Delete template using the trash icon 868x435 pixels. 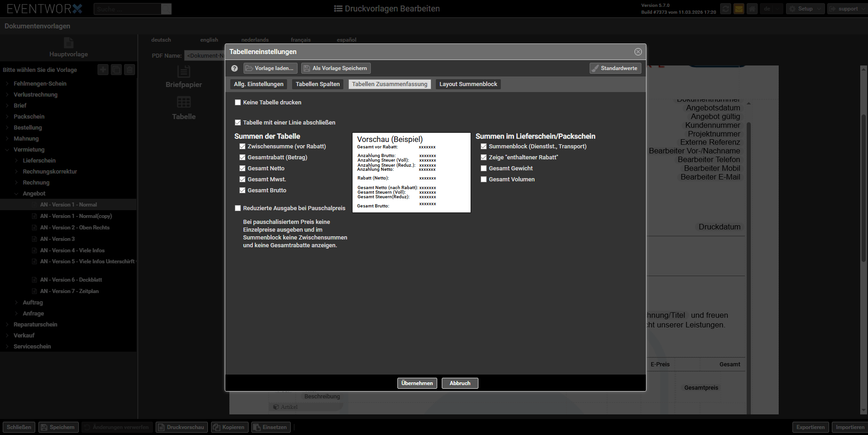[130, 70]
